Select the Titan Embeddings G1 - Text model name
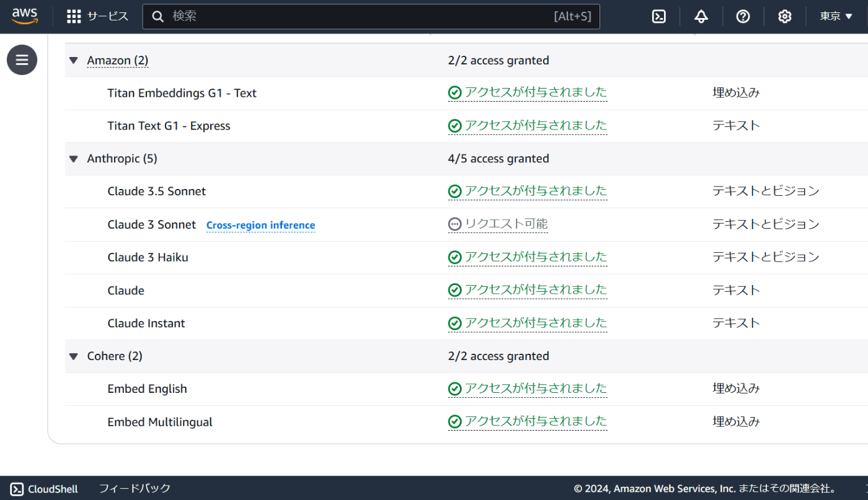The image size is (868, 500). tap(182, 94)
